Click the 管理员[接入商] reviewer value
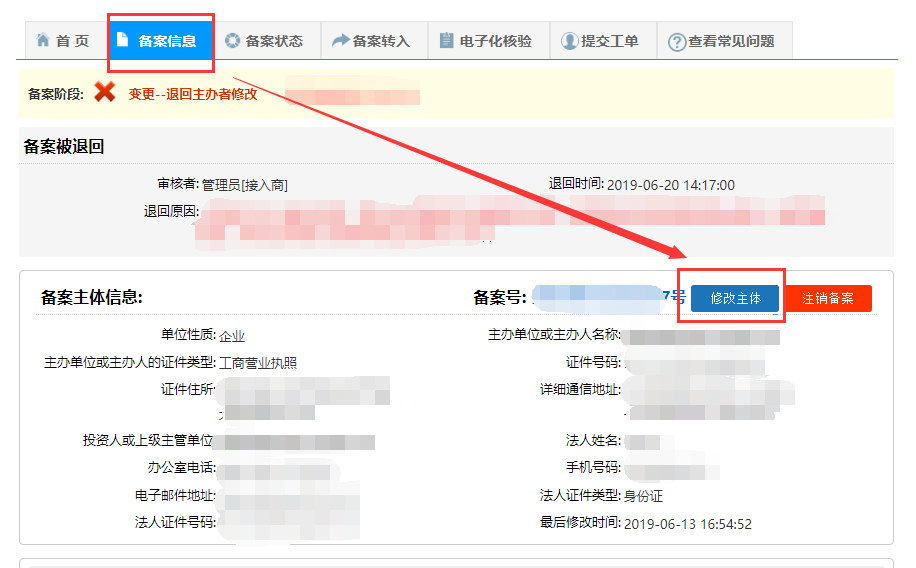 [245, 185]
